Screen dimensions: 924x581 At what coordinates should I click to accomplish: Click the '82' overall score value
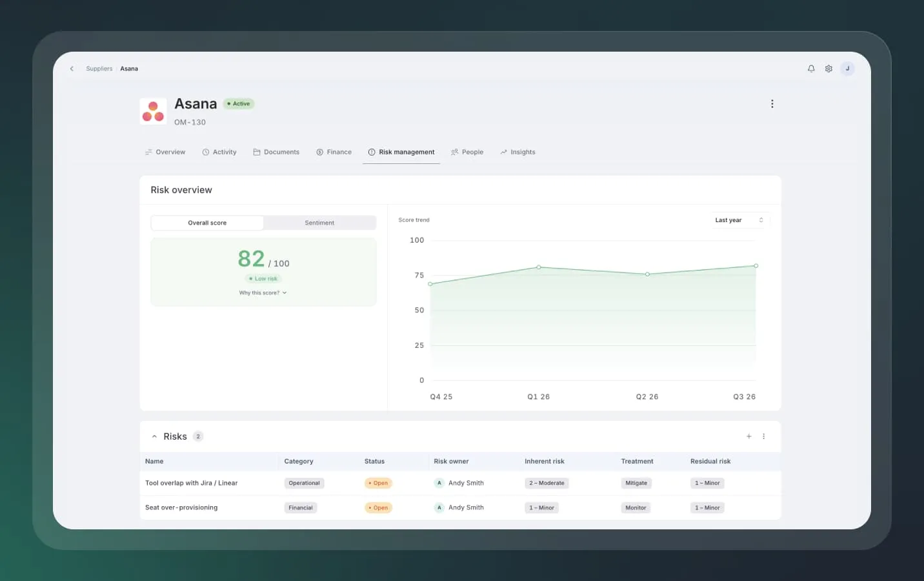tap(251, 259)
